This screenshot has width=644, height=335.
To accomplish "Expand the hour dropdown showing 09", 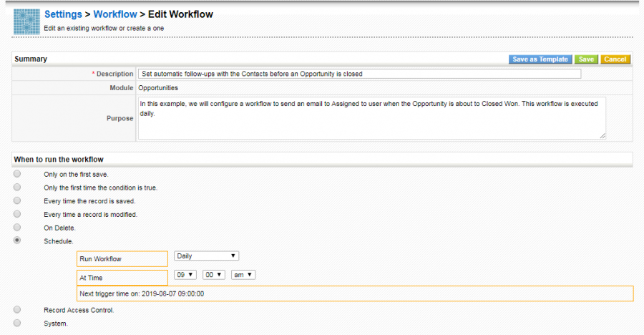I will coord(185,275).
